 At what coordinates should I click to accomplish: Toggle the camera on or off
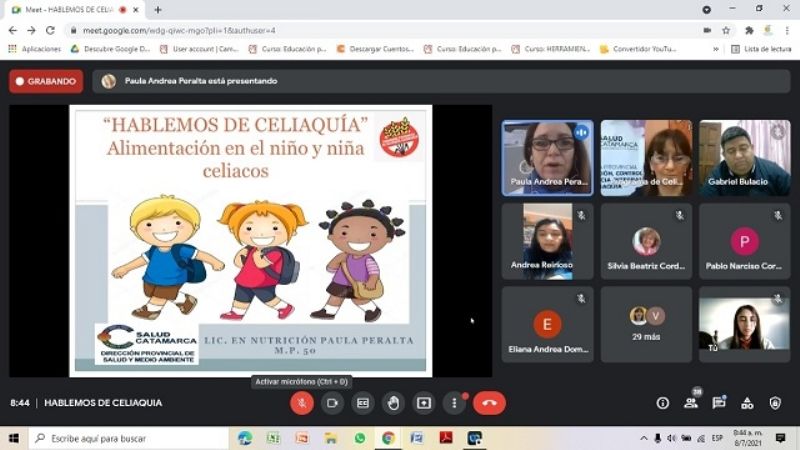coord(332,403)
